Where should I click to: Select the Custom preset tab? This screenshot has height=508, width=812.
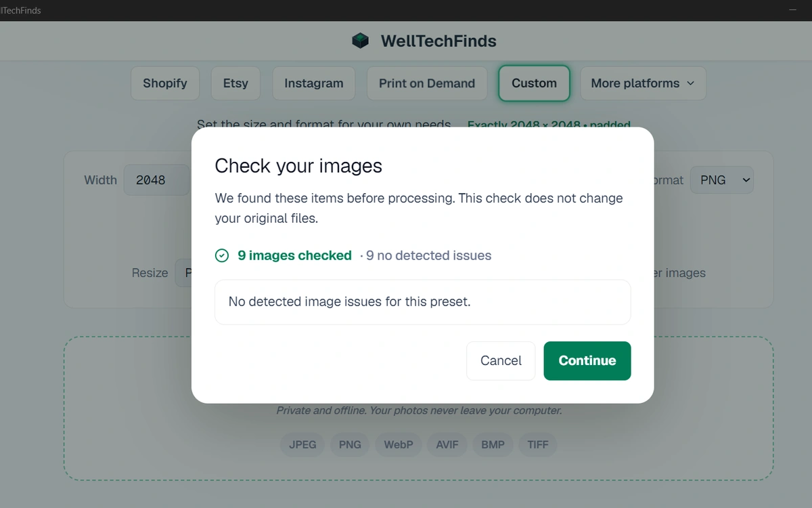click(x=535, y=83)
